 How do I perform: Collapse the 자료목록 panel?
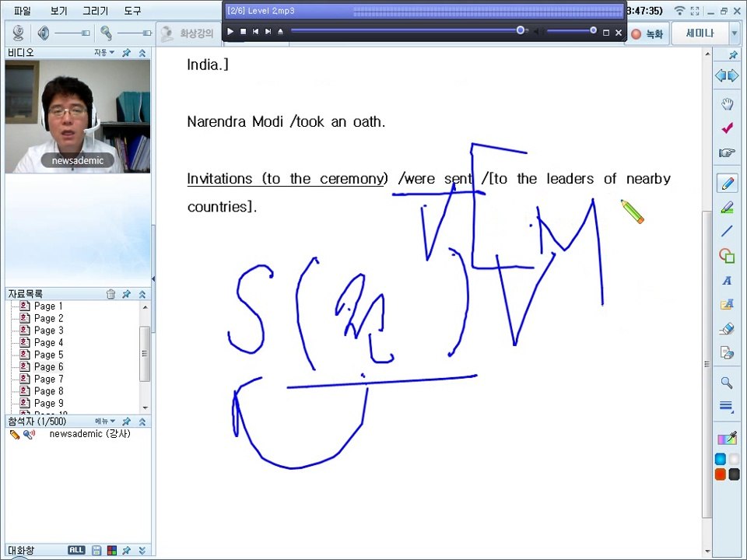point(142,294)
